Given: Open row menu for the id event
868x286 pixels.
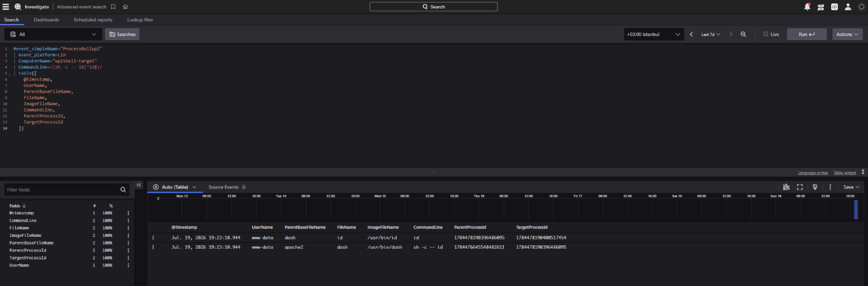Looking at the screenshot, I should (153, 238).
